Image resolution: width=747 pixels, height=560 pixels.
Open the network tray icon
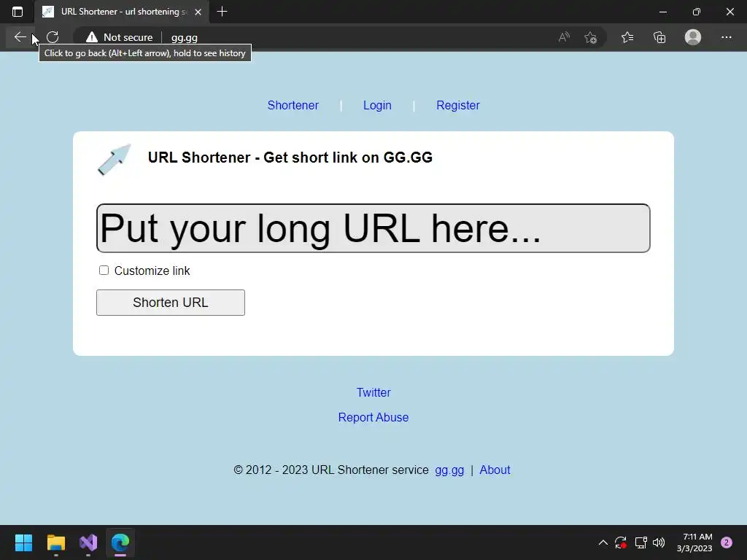(x=640, y=542)
